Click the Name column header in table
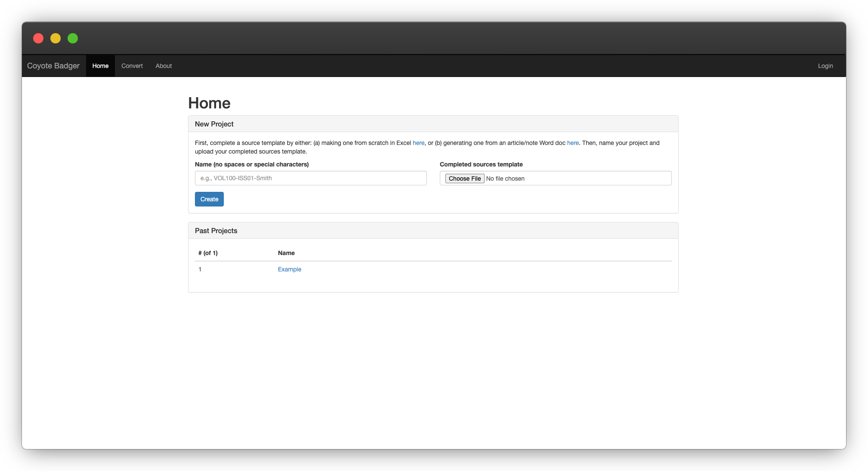The image size is (868, 471). [286, 253]
